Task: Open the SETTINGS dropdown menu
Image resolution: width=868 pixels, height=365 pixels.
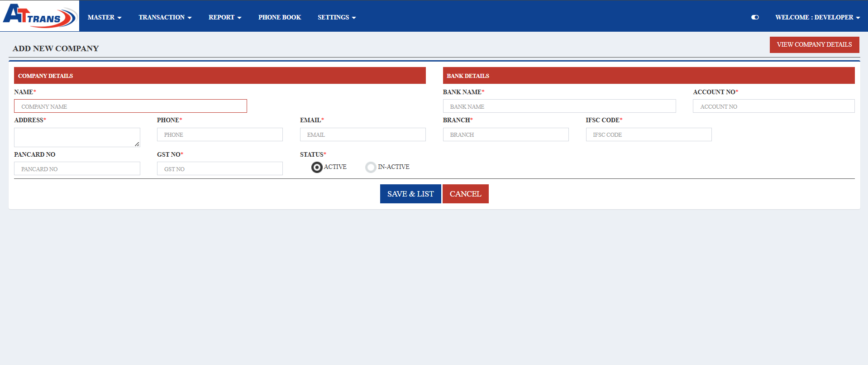Action: tap(337, 17)
